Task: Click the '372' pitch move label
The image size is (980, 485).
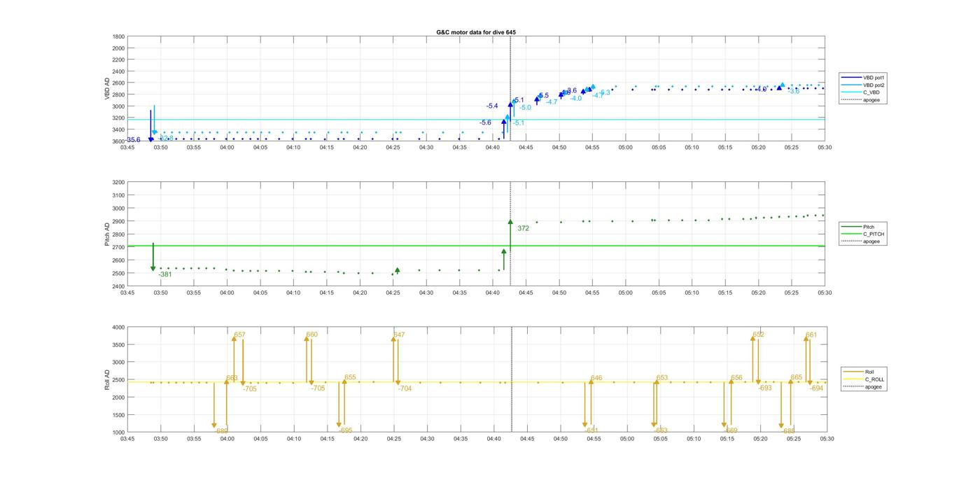Action: coord(523,228)
